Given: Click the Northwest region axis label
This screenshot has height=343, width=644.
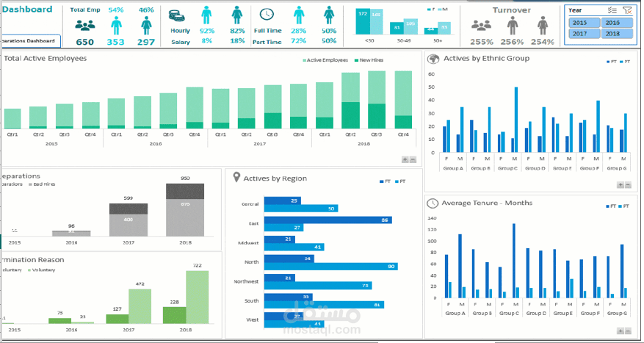Looking at the screenshot, I should point(247,282).
